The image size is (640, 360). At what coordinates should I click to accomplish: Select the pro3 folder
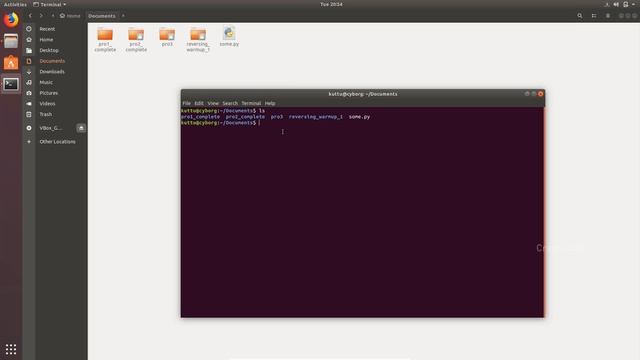[167, 37]
